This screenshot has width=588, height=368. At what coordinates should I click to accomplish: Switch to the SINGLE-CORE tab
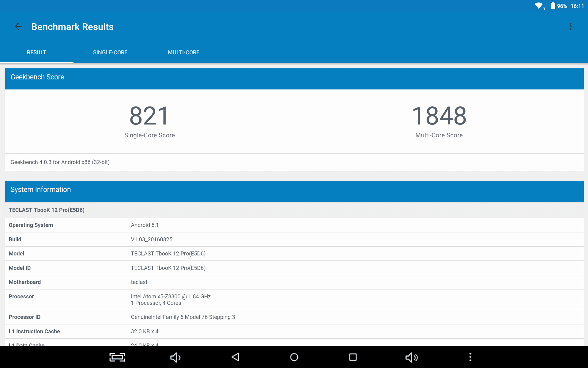[110, 52]
